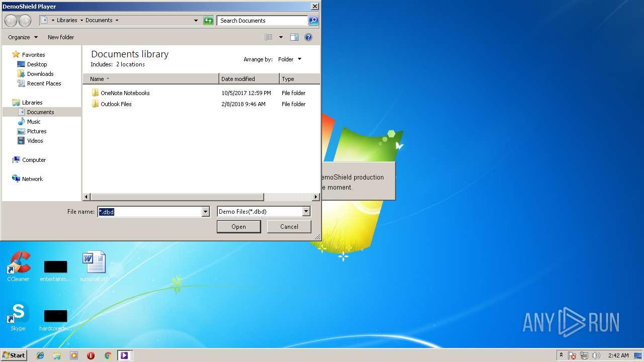Image resolution: width=644 pixels, height=362 pixels.
Task: Click the Forward navigation arrow
Action: pos(25,21)
